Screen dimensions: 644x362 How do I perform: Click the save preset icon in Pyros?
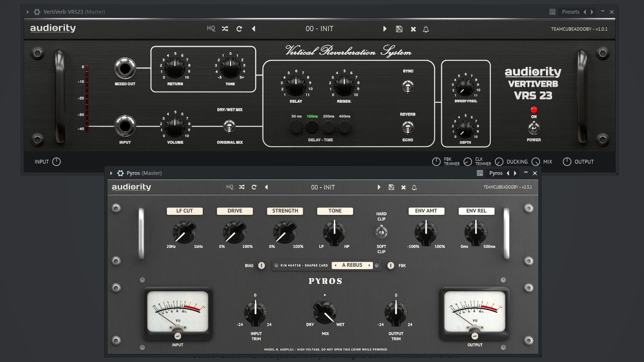(391, 187)
